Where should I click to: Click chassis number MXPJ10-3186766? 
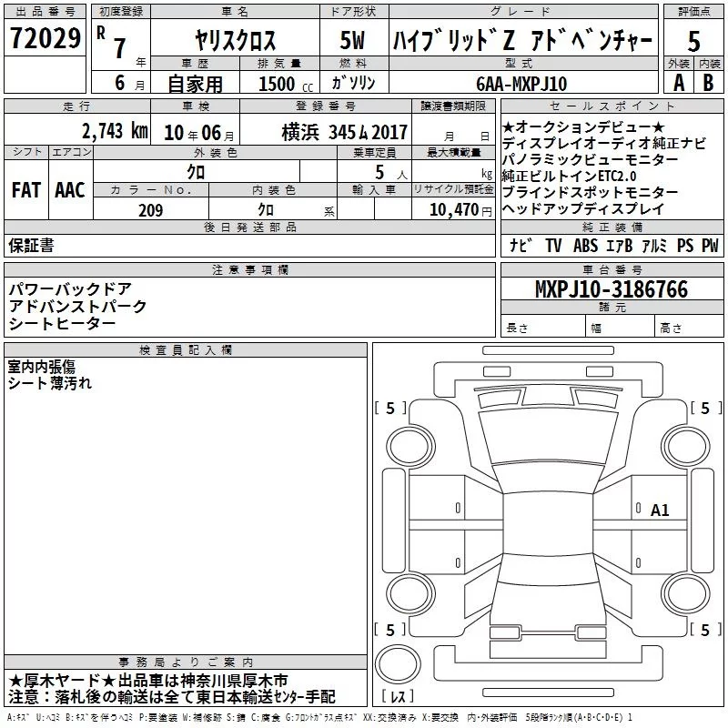[611, 290]
